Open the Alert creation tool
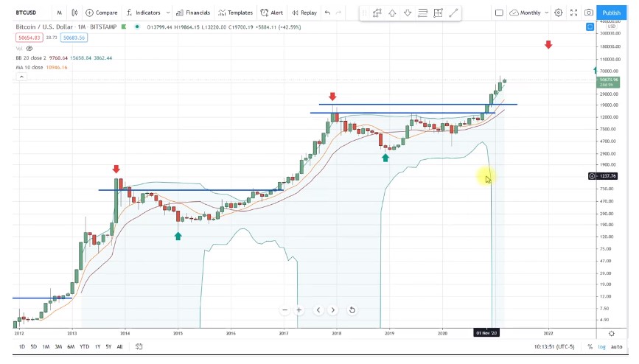 point(271,13)
